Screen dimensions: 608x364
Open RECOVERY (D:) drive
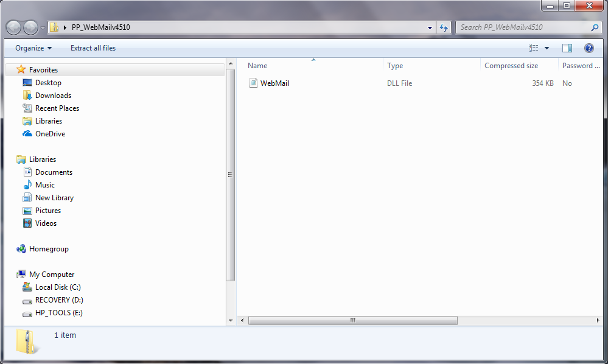pos(59,300)
